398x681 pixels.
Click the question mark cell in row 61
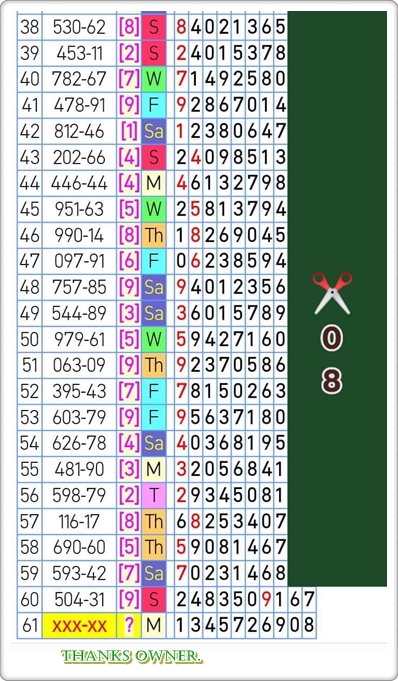coord(129,625)
